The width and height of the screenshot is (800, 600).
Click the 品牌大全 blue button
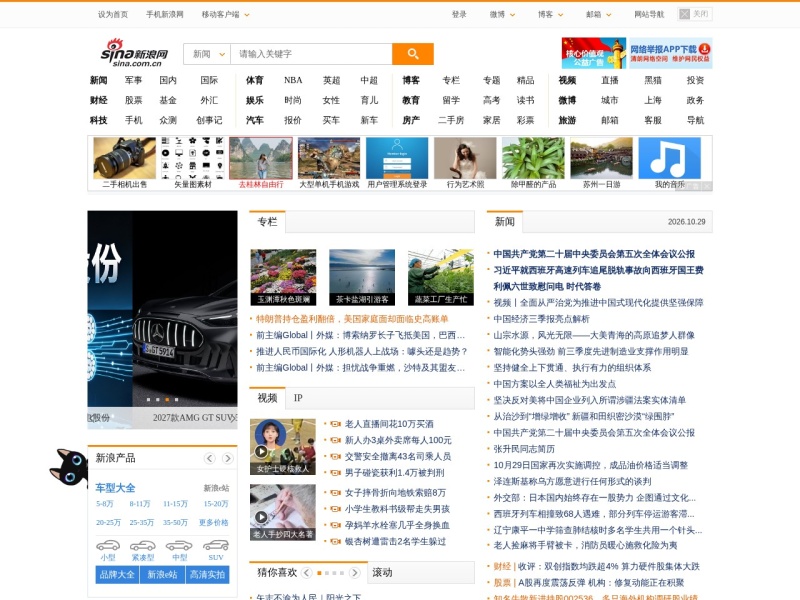click(x=117, y=574)
